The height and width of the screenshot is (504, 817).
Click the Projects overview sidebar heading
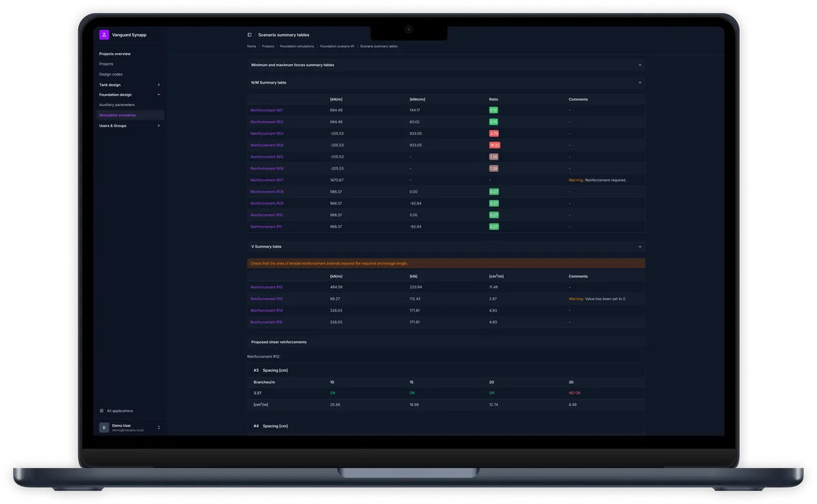pyautogui.click(x=115, y=54)
